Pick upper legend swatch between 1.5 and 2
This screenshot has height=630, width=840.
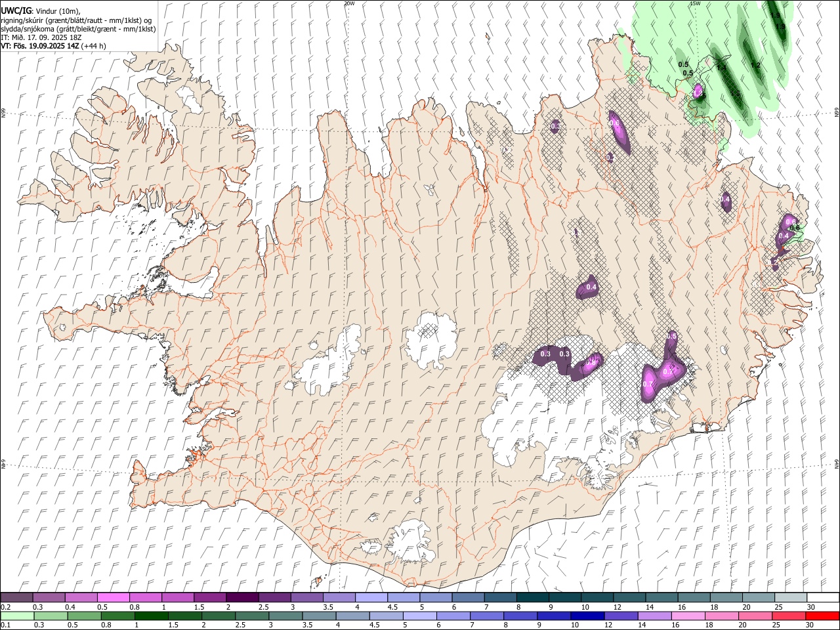[x=210, y=598]
